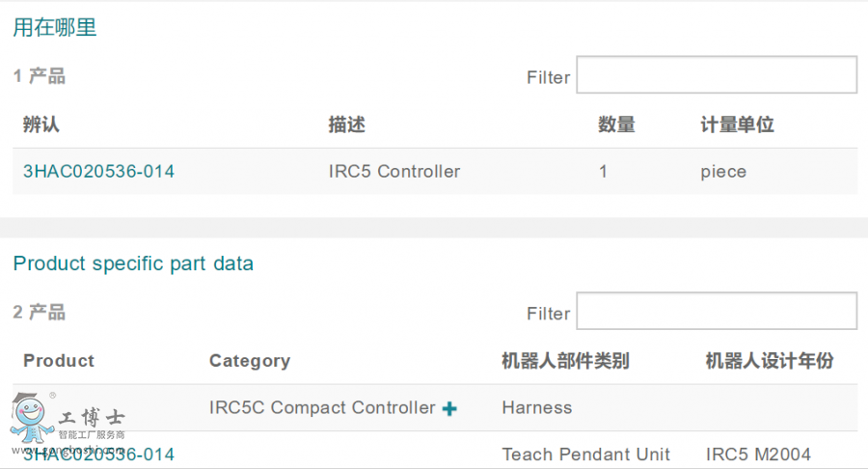Click the 计量单位 column header
This screenshot has height=469, width=868.
[737, 124]
